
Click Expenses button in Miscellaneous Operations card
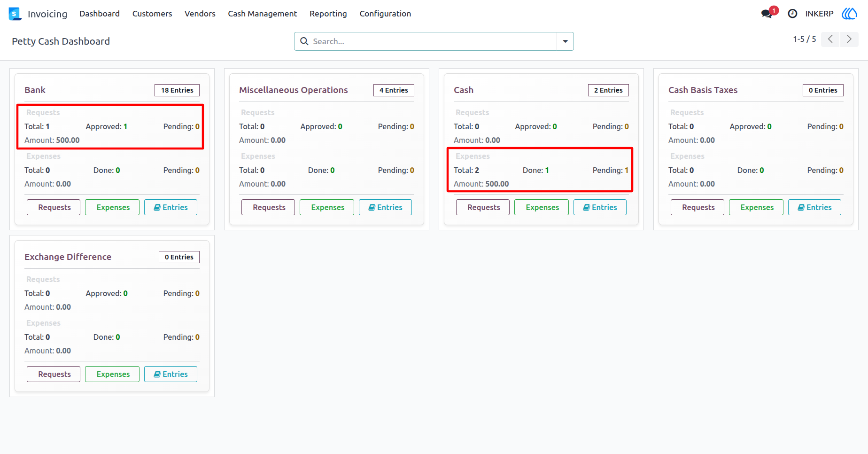[327, 207]
